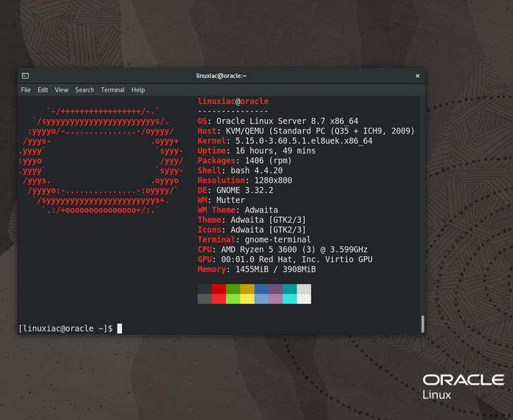Click the mustard yellow color block
The image size is (513, 420).
point(247,289)
